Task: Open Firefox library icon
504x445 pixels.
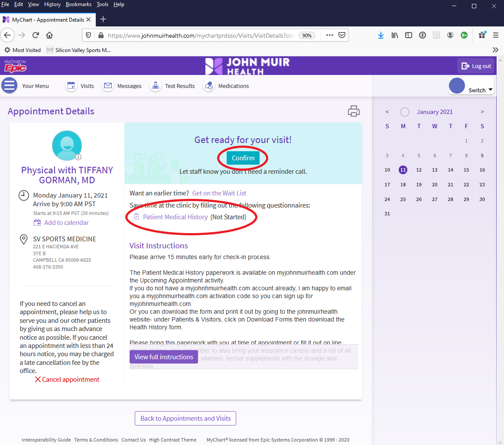Action: pyautogui.click(x=395, y=35)
